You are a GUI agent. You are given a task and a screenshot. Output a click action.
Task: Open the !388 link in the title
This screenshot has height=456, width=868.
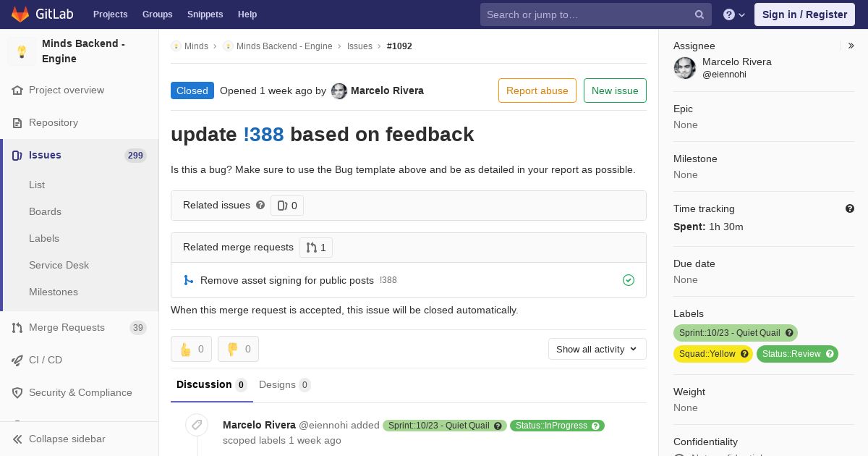tap(263, 134)
